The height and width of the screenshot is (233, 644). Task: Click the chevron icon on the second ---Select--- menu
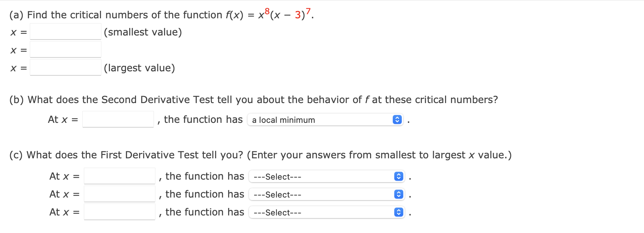[399, 194]
